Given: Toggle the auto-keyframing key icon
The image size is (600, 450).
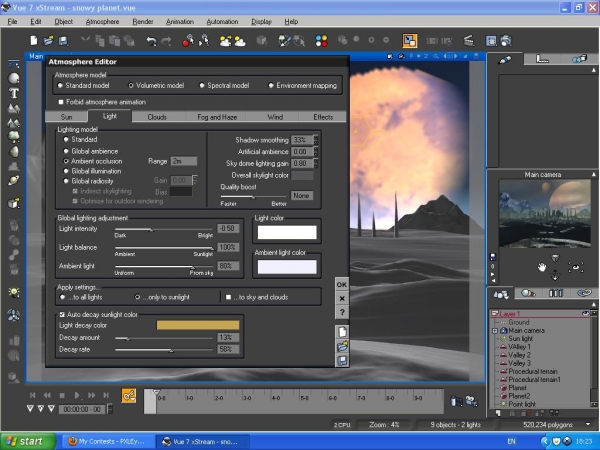Looking at the screenshot, I should pos(129,396).
